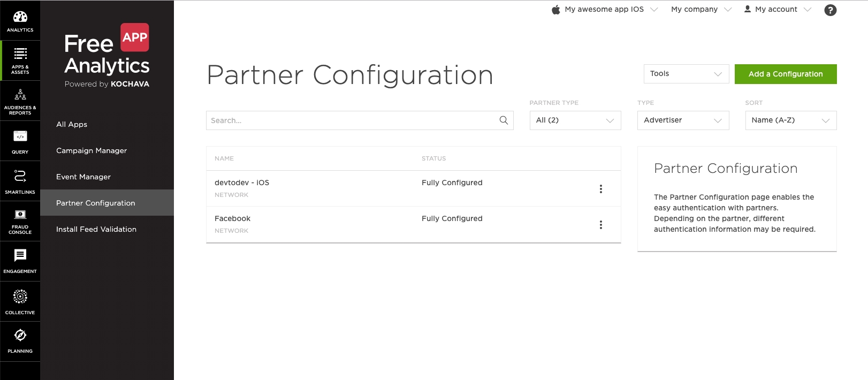Open the Type Advertiser dropdown
The width and height of the screenshot is (868, 380).
pos(683,120)
